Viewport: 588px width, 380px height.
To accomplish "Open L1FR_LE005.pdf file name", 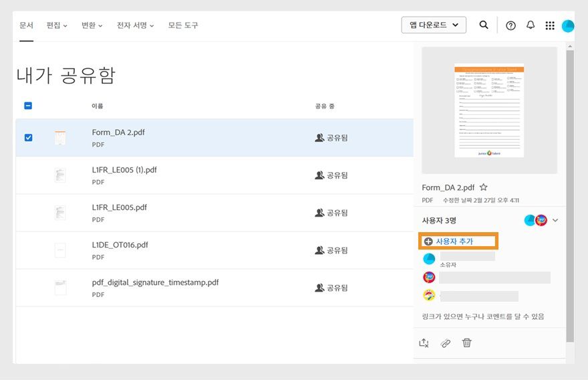I will [119, 207].
